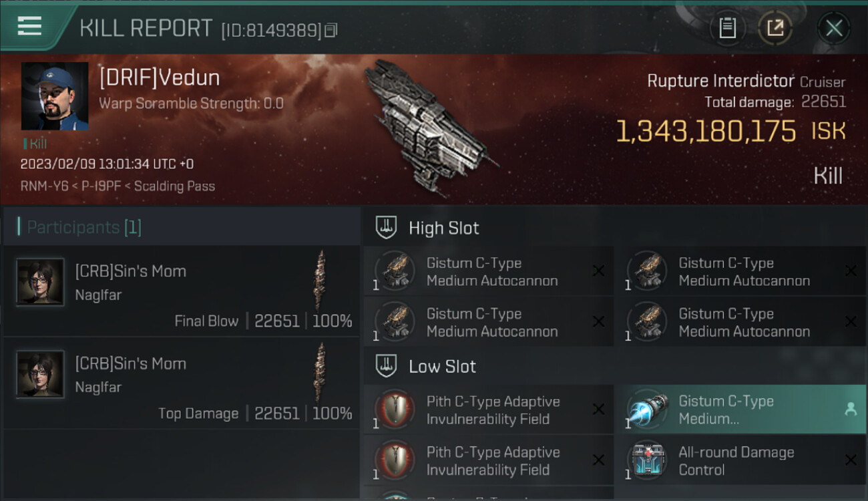Copy the kill report ID with copy icon

click(332, 30)
